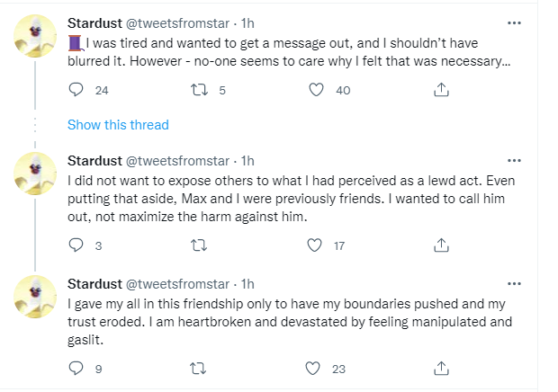
Task: Open more options on third tweet
Action: [538, 283]
